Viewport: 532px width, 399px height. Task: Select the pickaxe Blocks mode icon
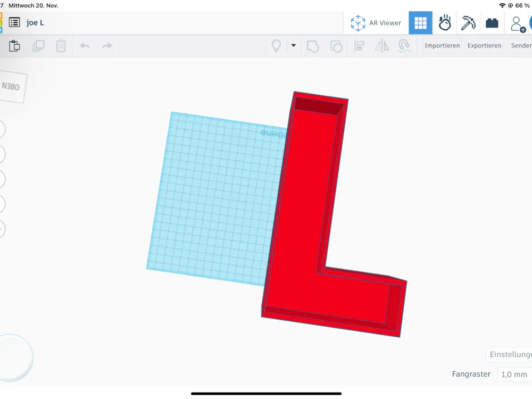(468, 23)
